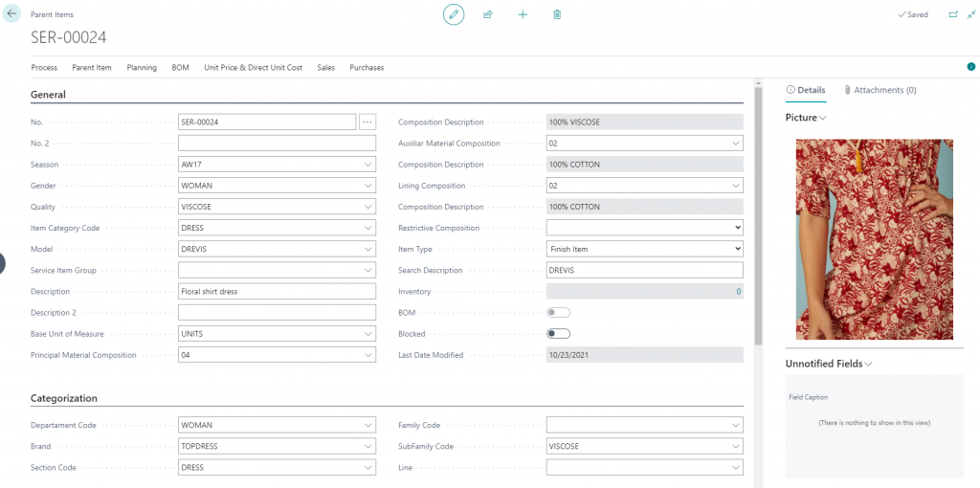
Task: Toggle the Blocked switch
Action: click(x=558, y=333)
